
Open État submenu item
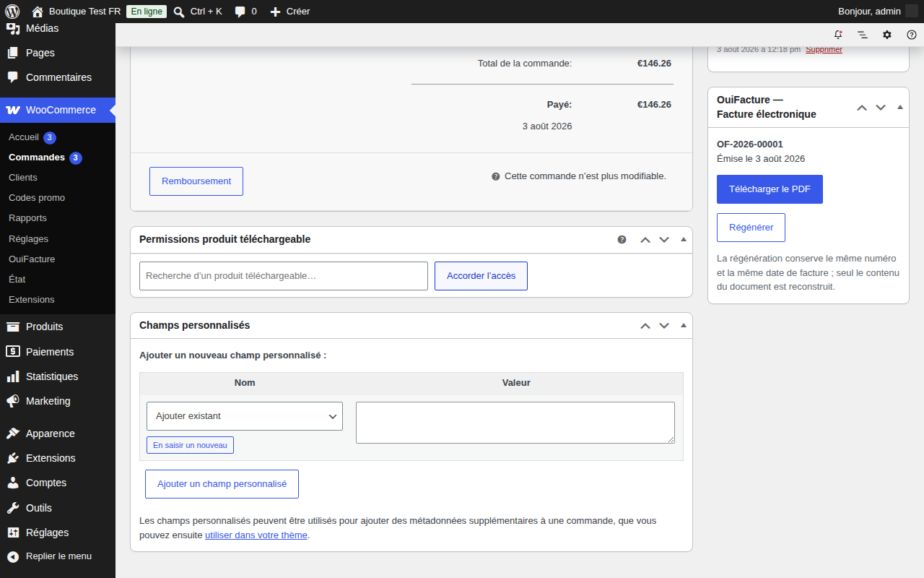17,280
